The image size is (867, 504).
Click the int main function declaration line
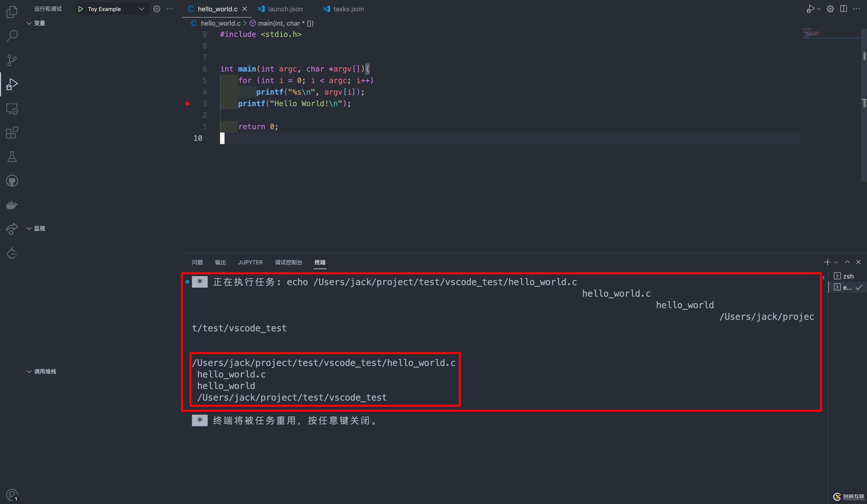click(295, 69)
